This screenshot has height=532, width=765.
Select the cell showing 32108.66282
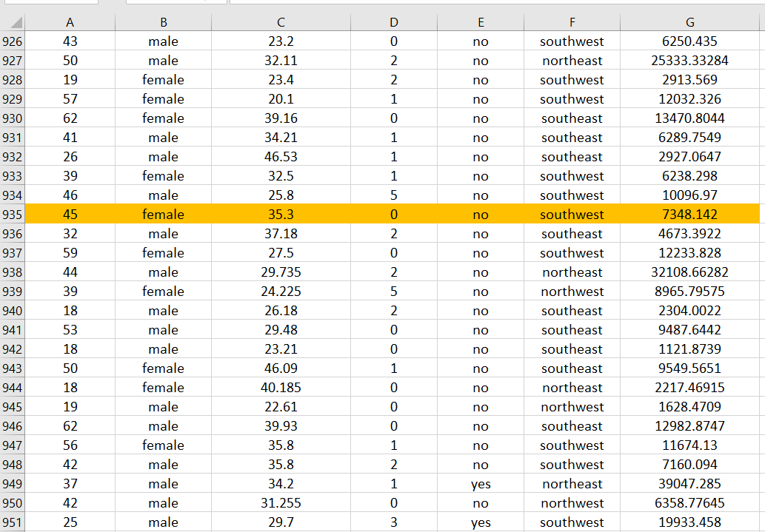tap(689, 272)
